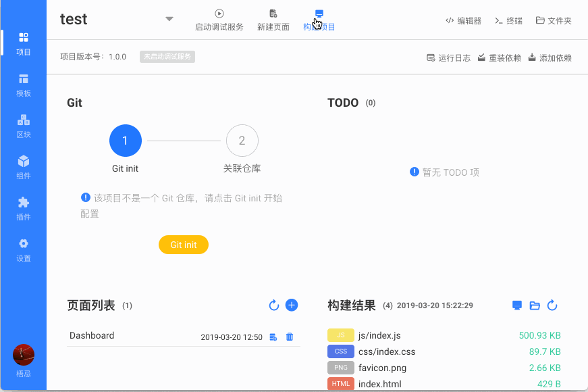View the 运行日志 run log
The height and width of the screenshot is (392, 588).
pyautogui.click(x=448, y=58)
